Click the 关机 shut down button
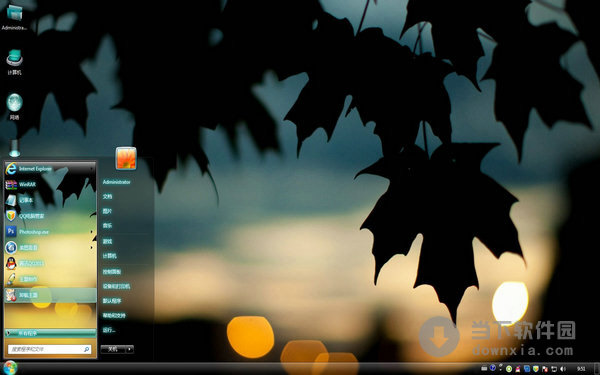 (x=113, y=349)
